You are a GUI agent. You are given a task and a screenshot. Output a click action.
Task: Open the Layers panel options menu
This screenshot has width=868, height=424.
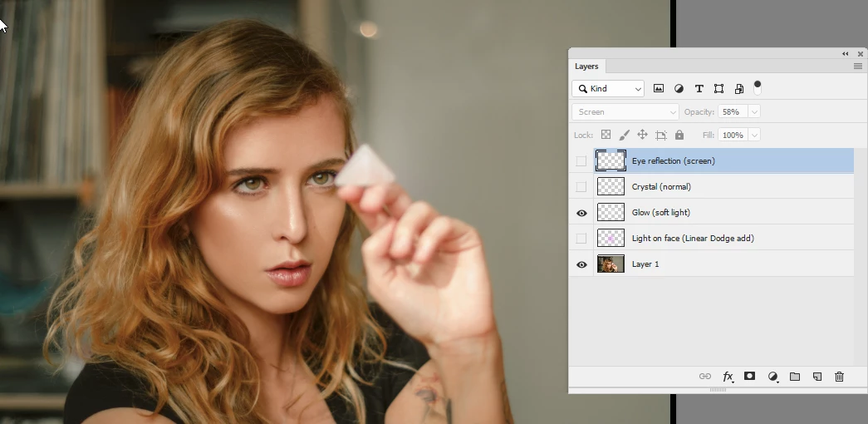(857, 66)
